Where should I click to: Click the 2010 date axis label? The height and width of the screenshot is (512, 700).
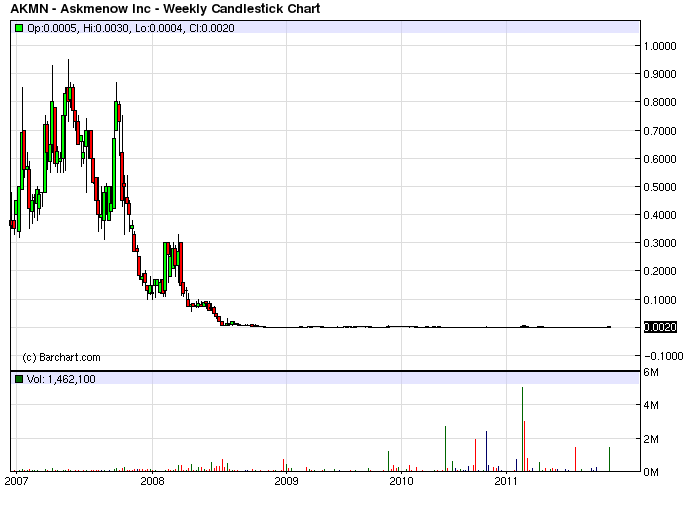[x=401, y=481]
